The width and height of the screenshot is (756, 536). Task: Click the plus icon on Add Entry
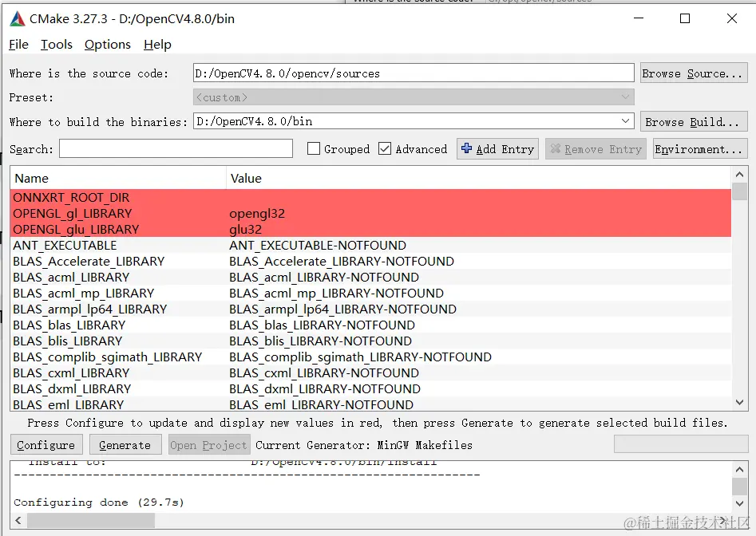(x=466, y=148)
